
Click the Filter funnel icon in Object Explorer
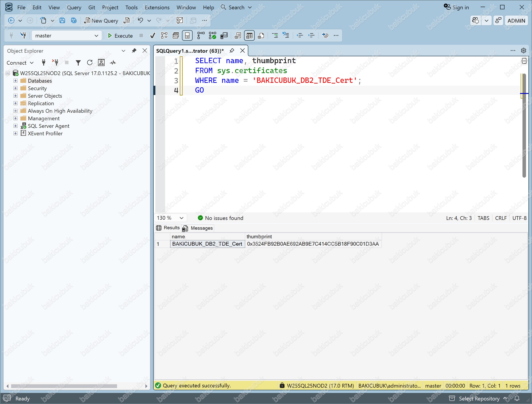(x=78, y=63)
